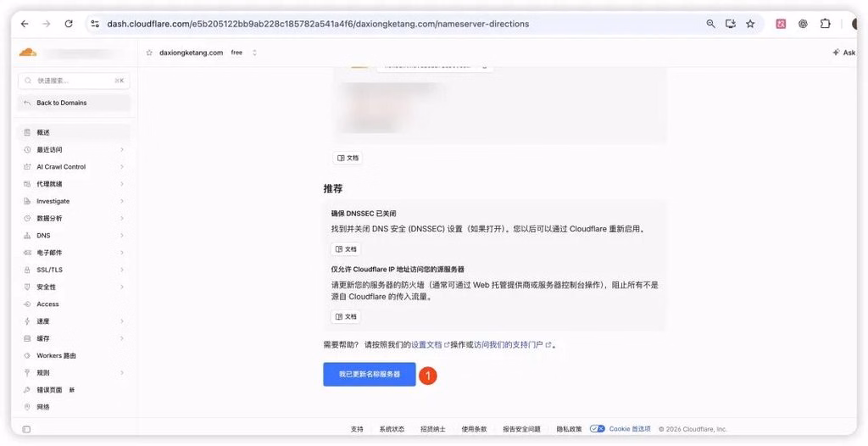Toggle the Cookie preferences switch icon
868x446 pixels.
598,429
